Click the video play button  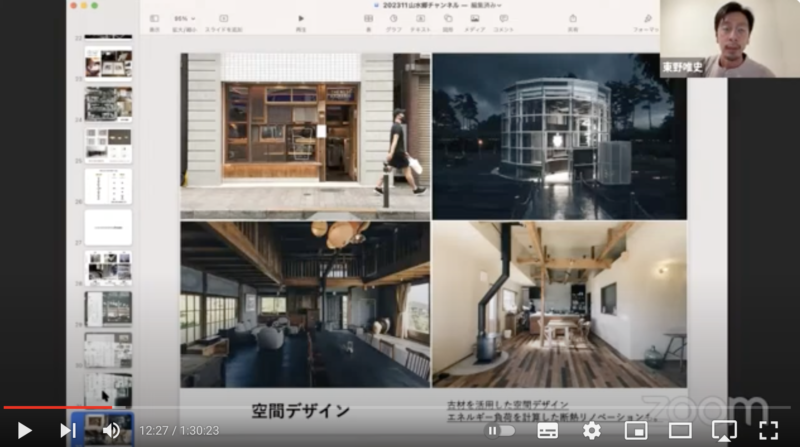click(24, 430)
